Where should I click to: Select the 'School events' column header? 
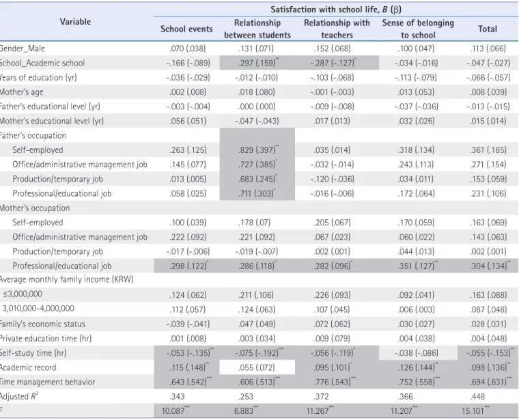[186, 29]
